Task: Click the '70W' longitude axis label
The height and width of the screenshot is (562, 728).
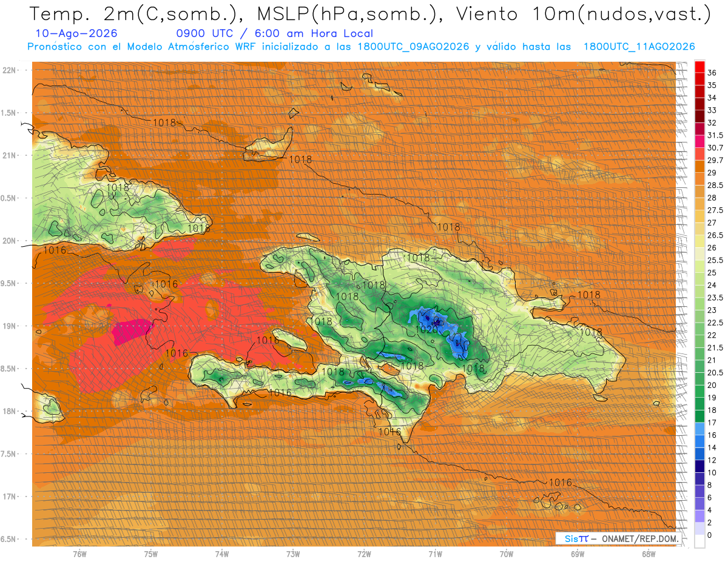Action: click(506, 554)
